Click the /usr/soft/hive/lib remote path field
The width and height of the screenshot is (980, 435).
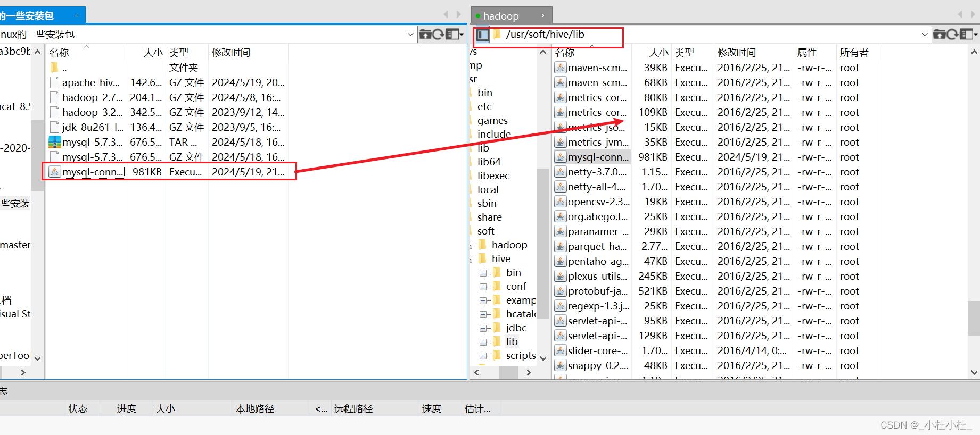point(711,35)
